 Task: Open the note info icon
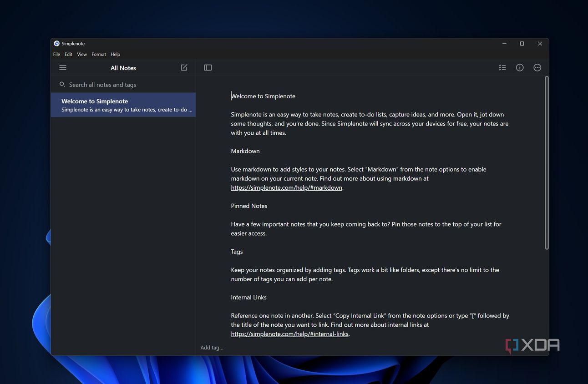click(x=520, y=67)
